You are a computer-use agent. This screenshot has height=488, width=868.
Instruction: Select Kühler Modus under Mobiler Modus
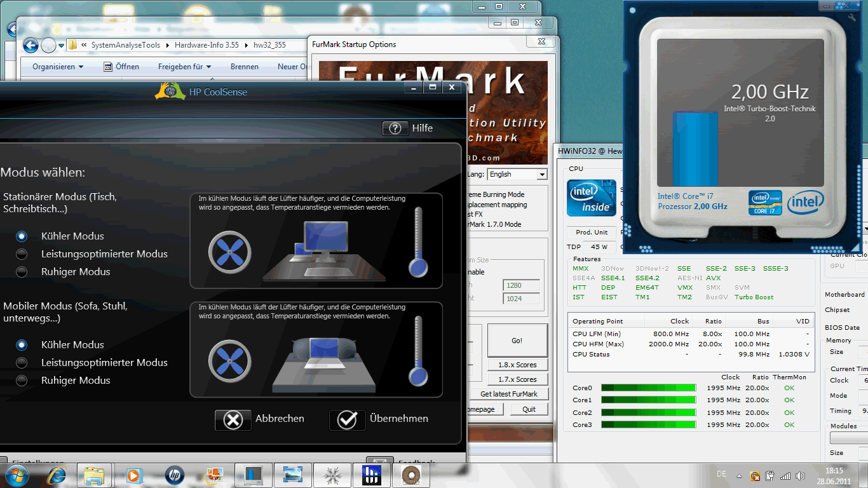(22, 344)
